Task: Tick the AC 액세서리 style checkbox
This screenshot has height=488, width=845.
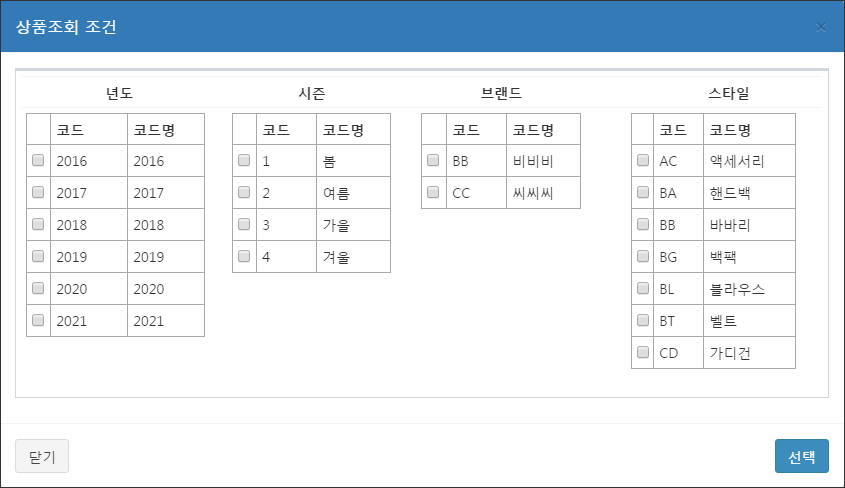Action: point(643,160)
